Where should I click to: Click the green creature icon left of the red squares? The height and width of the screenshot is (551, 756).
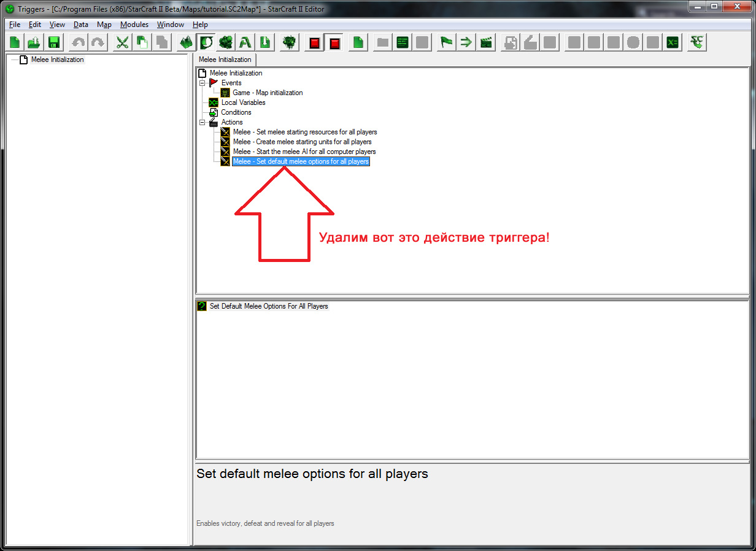click(290, 42)
